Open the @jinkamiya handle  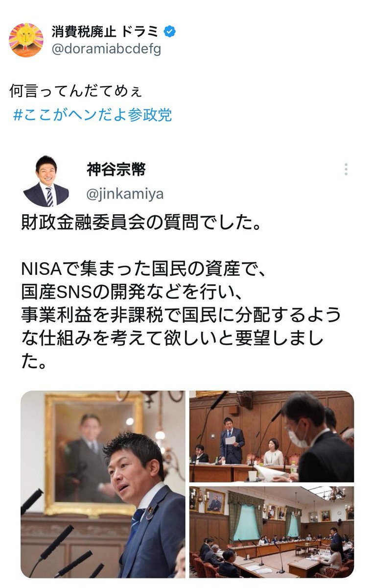click(x=125, y=194)
